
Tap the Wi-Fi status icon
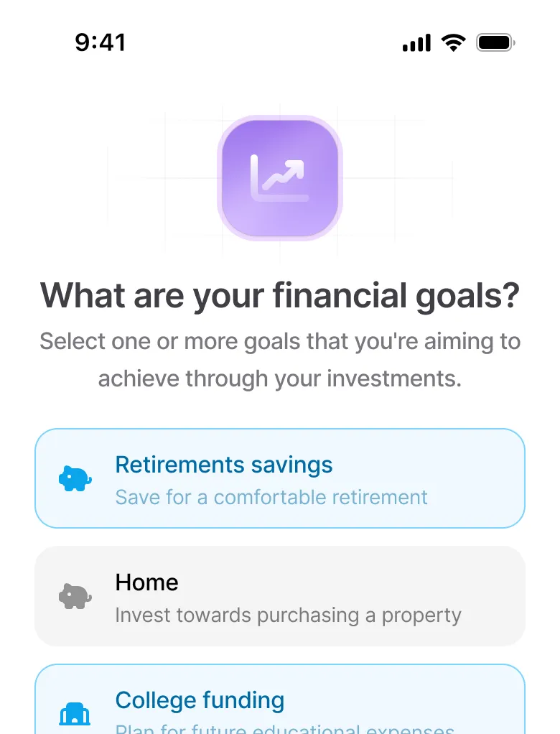(x=454, y=43)
